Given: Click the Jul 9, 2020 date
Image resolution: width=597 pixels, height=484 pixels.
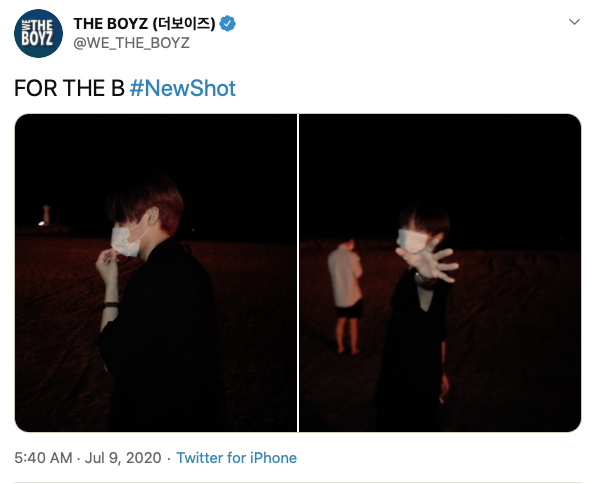Looking at the screenshot, I should click(123, 458).
